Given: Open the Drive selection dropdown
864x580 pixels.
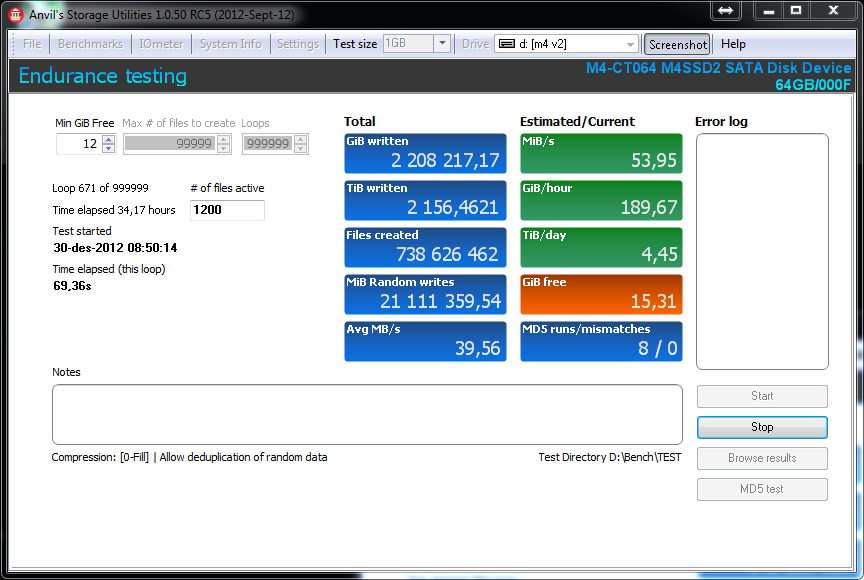Looking at the screenshot, I should pos(630,44).
